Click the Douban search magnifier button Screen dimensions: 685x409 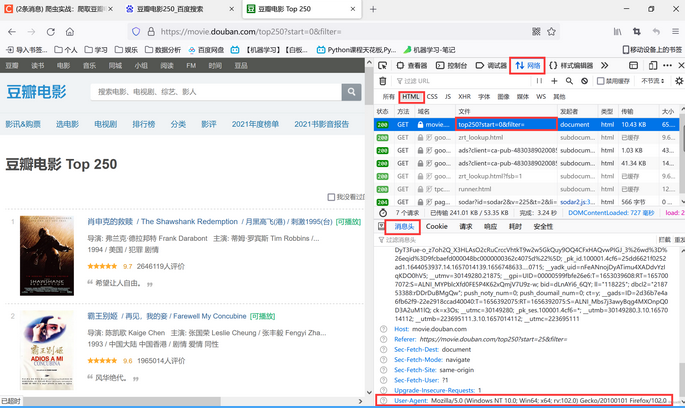point(351,92)
